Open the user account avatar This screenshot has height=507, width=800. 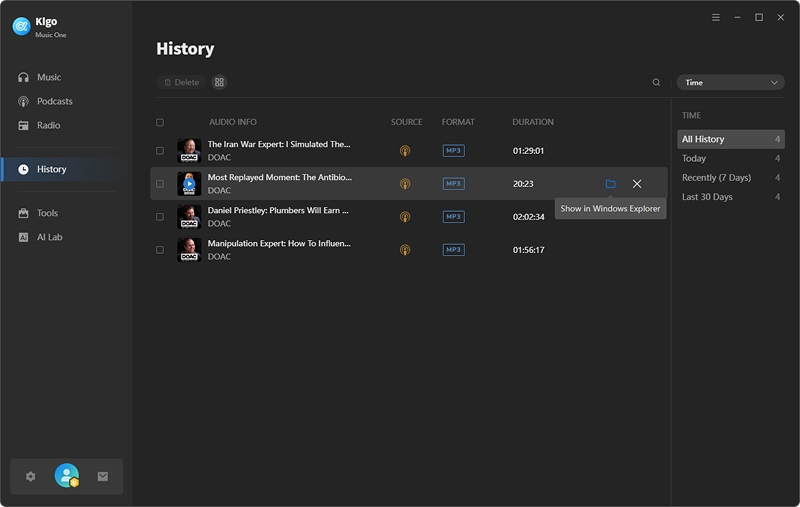(x=67, y=475)
